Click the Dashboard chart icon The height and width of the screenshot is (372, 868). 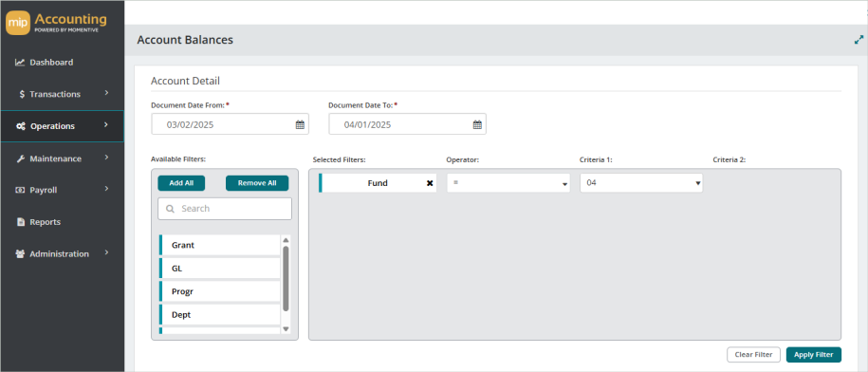click(x=20, y=63)
